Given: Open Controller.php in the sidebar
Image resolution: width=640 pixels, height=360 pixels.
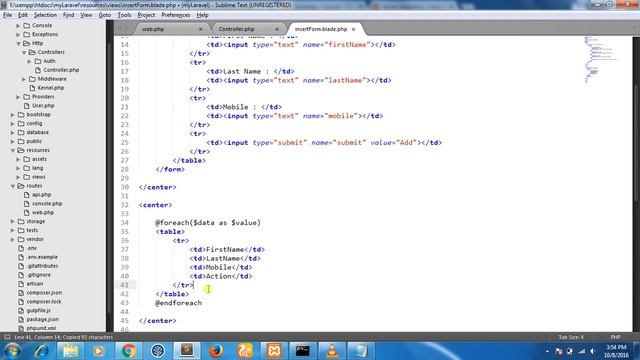Looking at the screenshot, I should click(x=61, y=70).
